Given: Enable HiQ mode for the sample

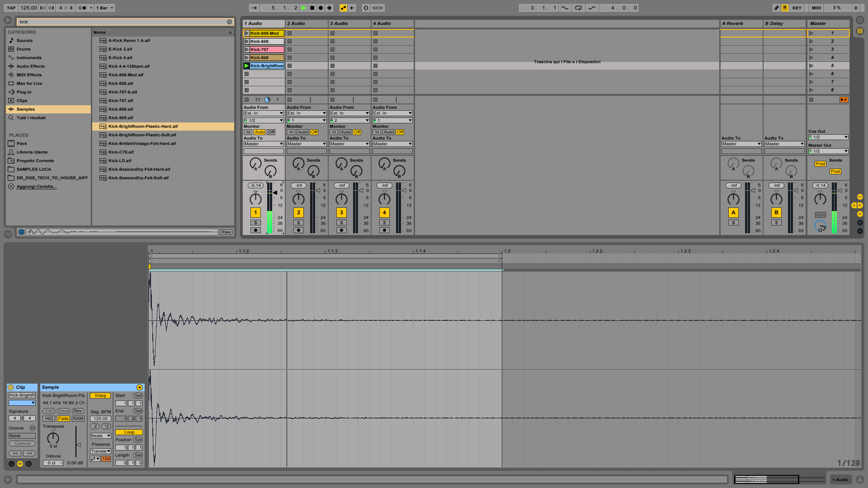Looking at the screenshot, I should click(x=49, y=418).
